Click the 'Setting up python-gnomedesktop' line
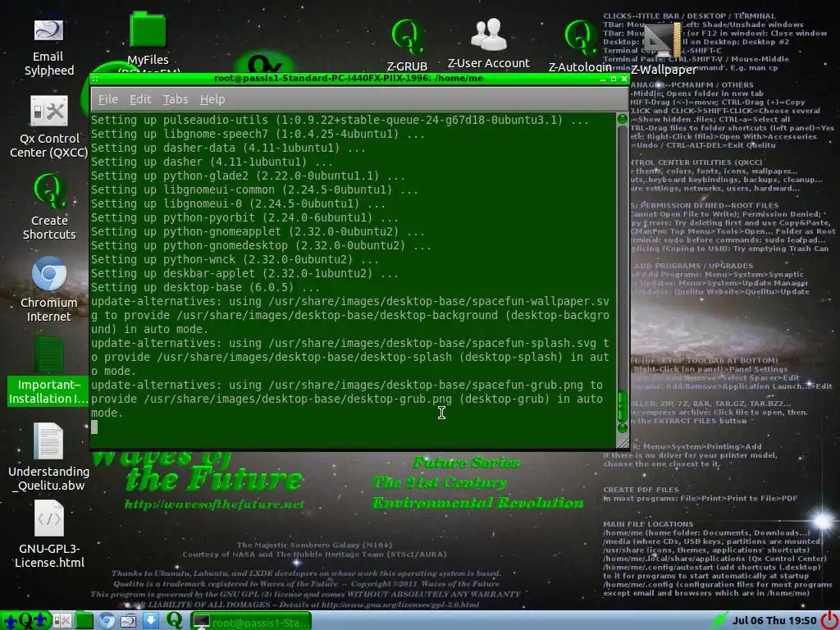 (x=261, y=245)
